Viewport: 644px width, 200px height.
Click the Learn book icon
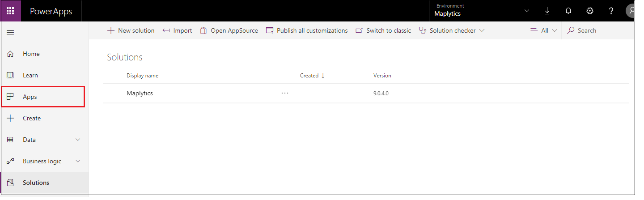pyautogui.click(x=10, y=75)
